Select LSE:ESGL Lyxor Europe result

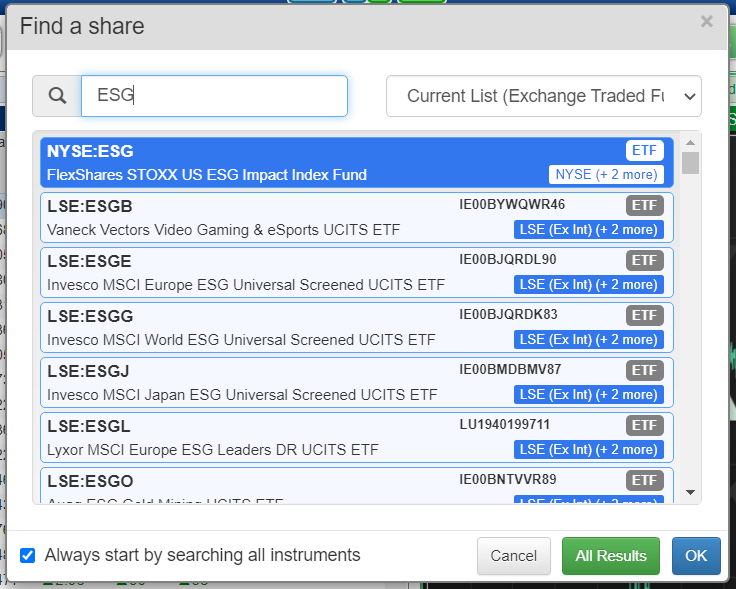(357, 437)
